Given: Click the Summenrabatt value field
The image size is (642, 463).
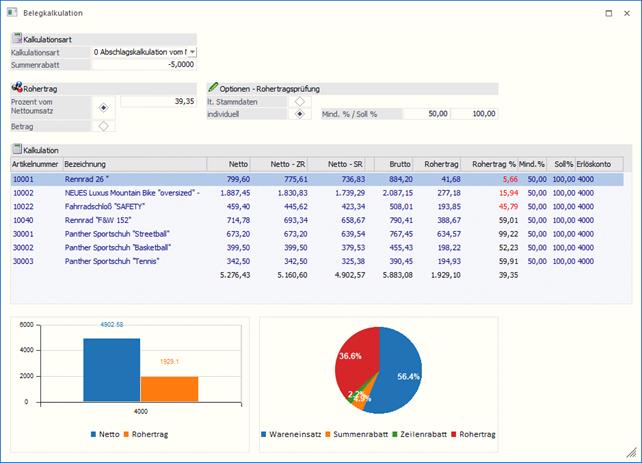Looking at the screenshot, I should pos(145,65).
